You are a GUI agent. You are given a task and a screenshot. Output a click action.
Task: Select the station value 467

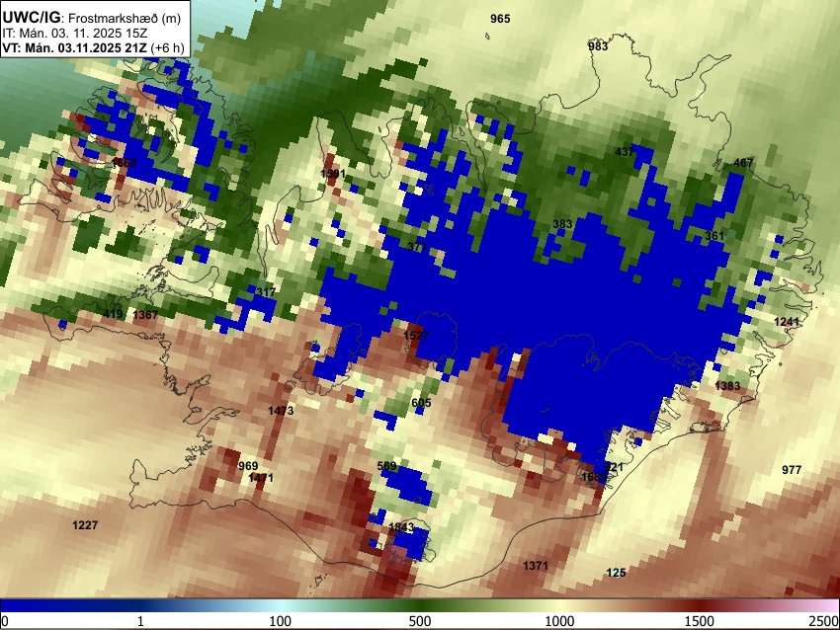pos(743,163)
